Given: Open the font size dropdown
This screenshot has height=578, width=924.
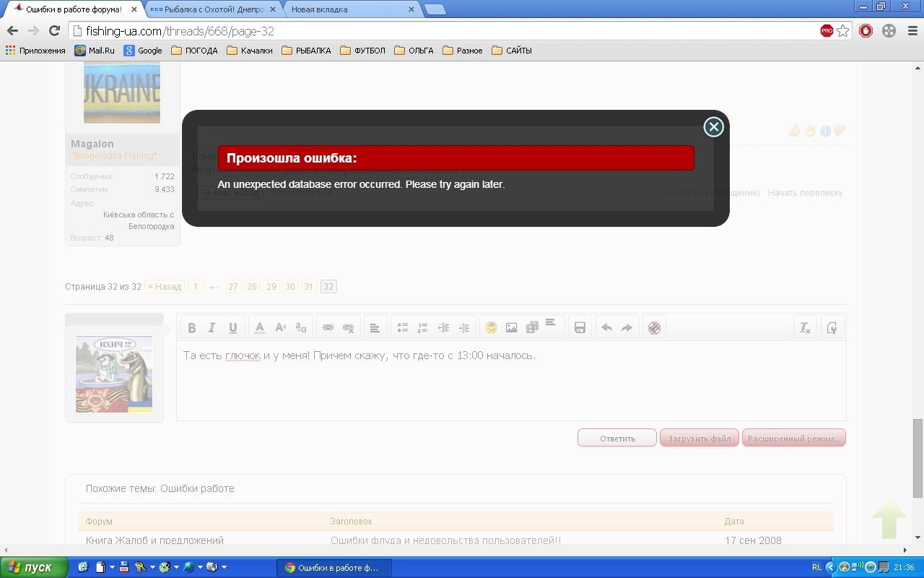Looking at the screenshot, I should [280, 328].
